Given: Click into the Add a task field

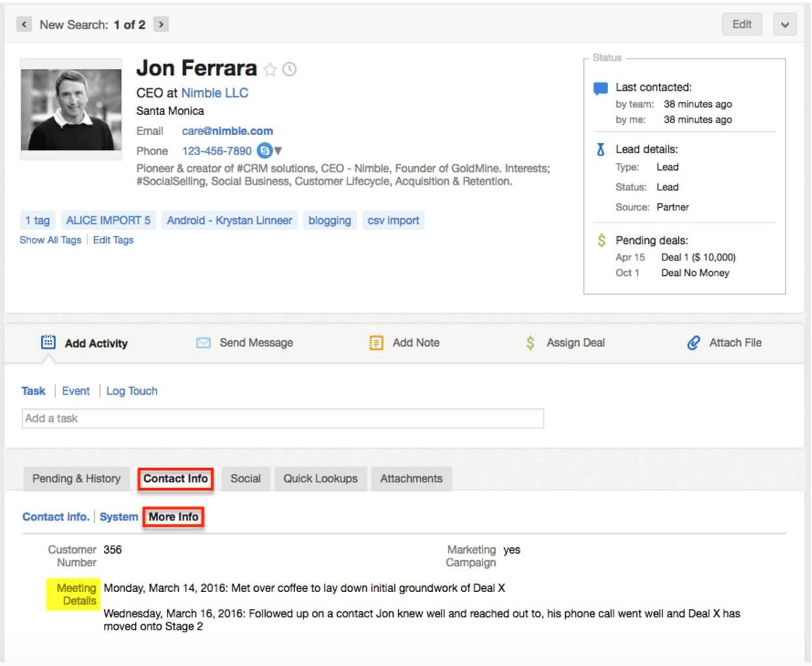Looking at the screenshot, I should click(x=283, y=419).
